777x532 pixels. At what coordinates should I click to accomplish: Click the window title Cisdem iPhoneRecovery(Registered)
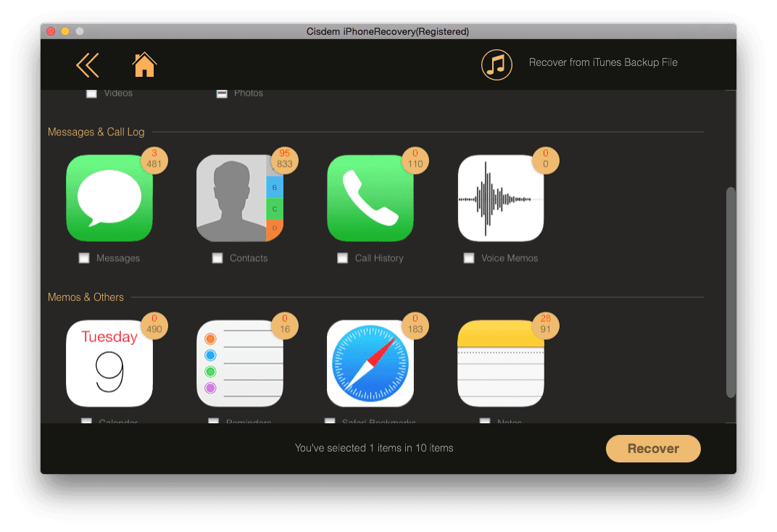coord(388,32)
